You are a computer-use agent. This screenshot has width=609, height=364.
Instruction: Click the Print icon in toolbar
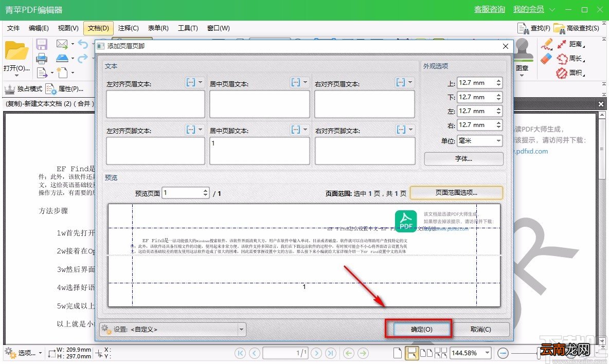[42, 58]
